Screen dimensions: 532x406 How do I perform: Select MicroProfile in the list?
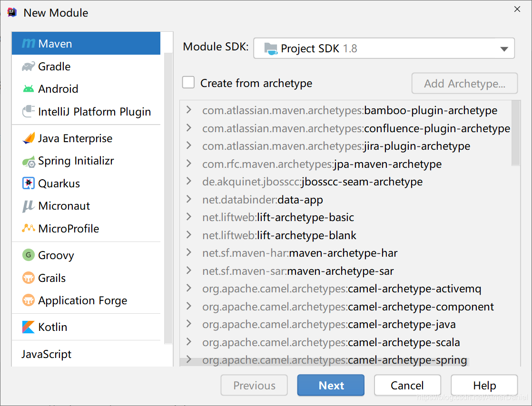click(x=86, y=228)
